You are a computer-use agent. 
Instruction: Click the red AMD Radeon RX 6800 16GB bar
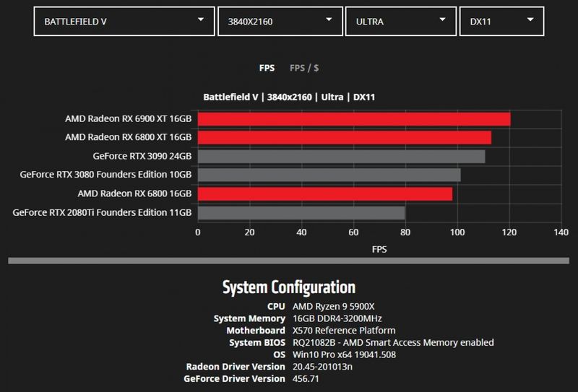click(325, 193)
